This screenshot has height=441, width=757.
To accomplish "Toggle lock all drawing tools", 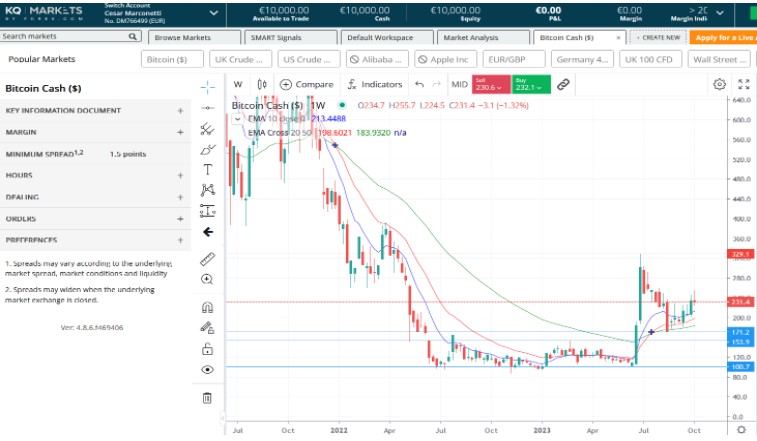I will coord(208,349).
